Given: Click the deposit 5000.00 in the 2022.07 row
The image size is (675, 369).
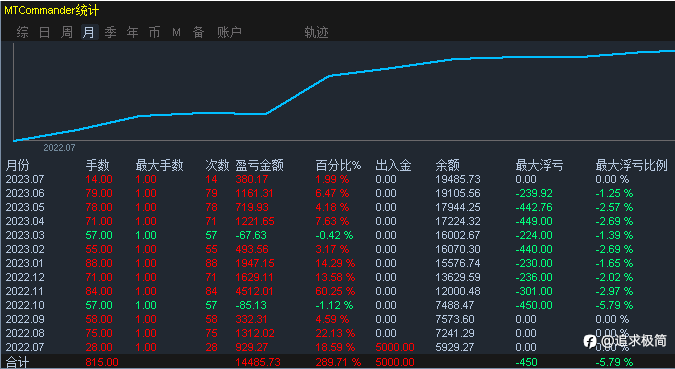Looking at the screenshot, I should pos(395,347).
